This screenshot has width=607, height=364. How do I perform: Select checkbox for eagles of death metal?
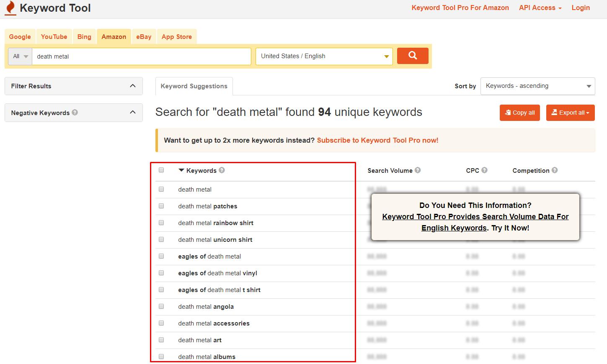click(161, 256)
